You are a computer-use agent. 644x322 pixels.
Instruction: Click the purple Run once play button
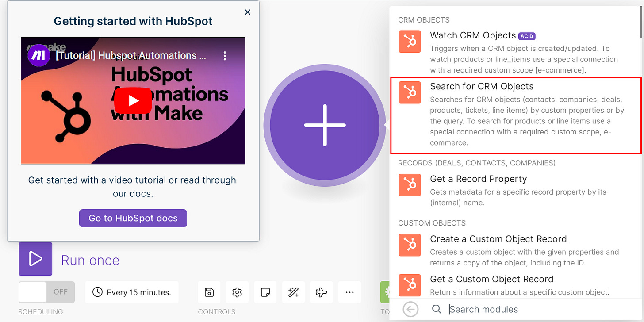[35, 259]
